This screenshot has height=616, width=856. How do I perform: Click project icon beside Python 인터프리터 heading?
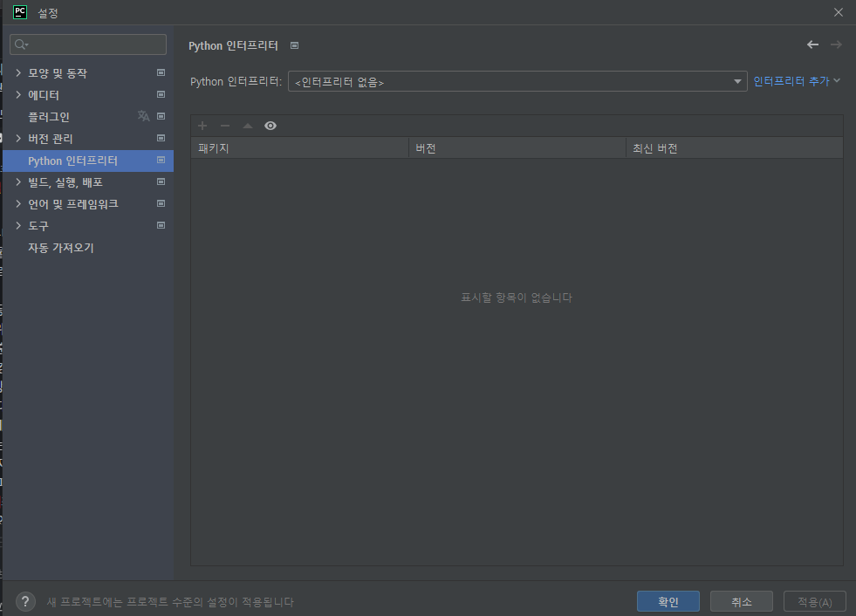point(294,46)
